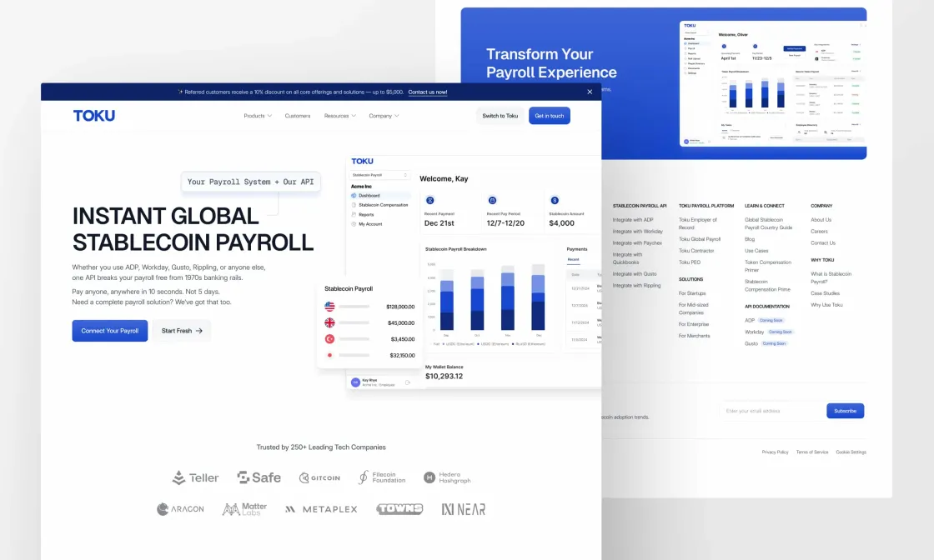Open Integrate with ADP footer link

click(x=633, y=220)
